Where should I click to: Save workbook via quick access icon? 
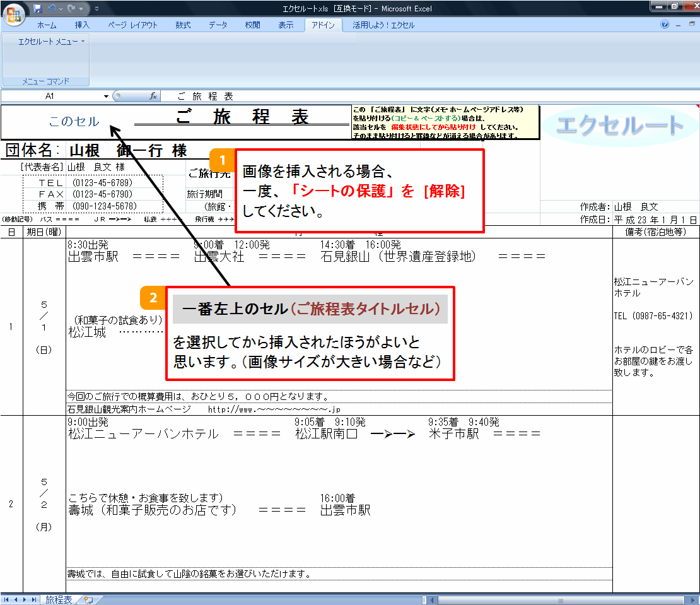tap(37, 8)
